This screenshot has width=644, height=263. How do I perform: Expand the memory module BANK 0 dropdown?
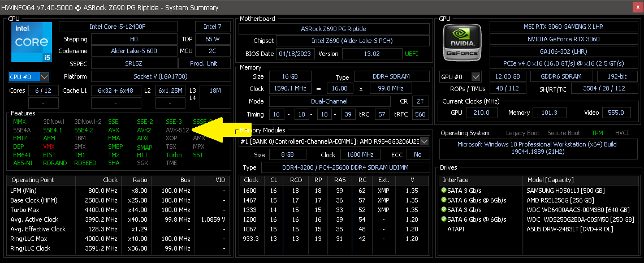coord(425,141)
